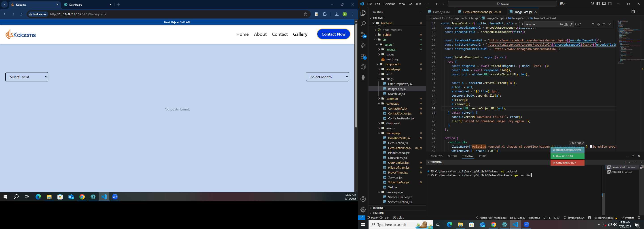The height and width of the screenshot is (229, 644).
Task: Click the new terminal plus icon
Action: tap(625, 162)
